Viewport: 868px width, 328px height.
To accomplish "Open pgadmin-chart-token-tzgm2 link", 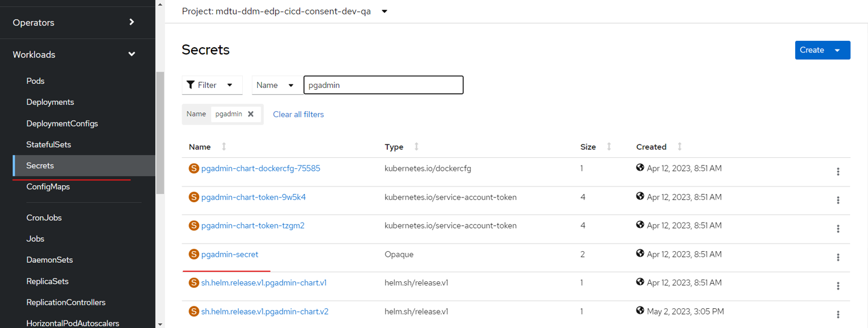I will click(253, 225).
